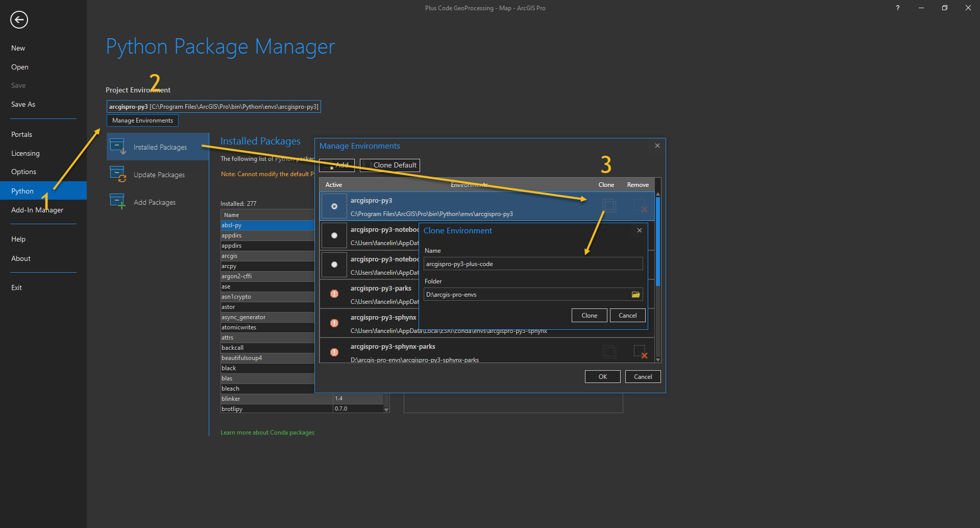Click the remove icon for arcgispro-py3

(x=641, y=206)
